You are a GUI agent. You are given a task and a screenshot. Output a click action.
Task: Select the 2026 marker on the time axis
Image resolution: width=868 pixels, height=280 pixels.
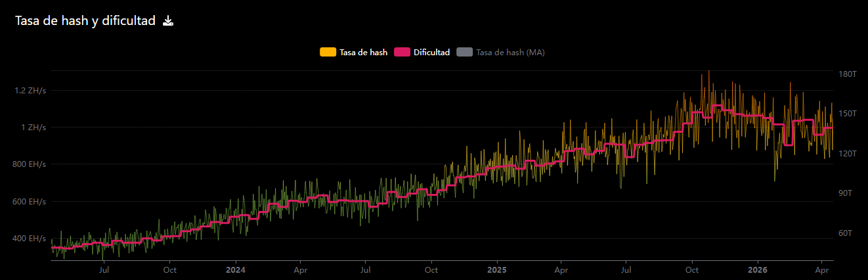[758, 269]
